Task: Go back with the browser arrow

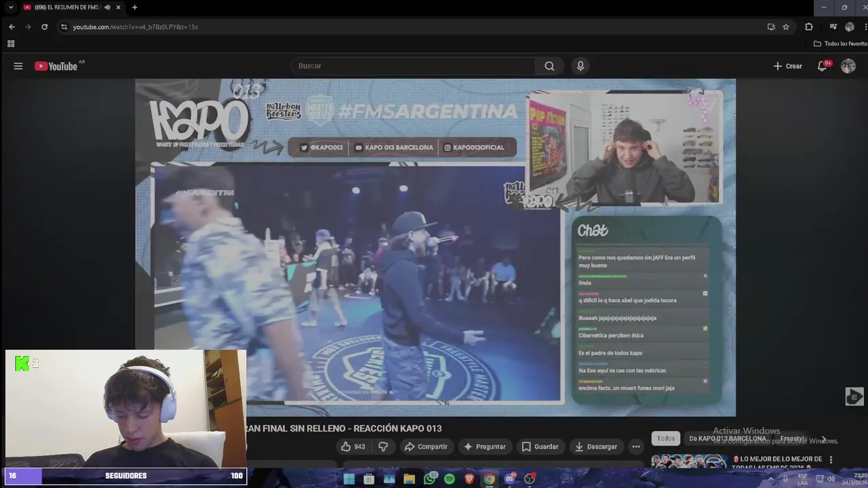Action: (12, 26)
